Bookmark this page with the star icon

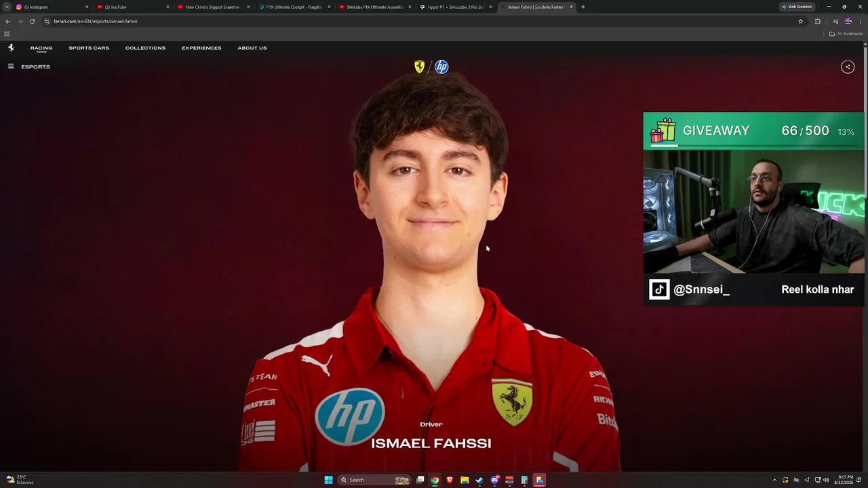tap(800, 21)
